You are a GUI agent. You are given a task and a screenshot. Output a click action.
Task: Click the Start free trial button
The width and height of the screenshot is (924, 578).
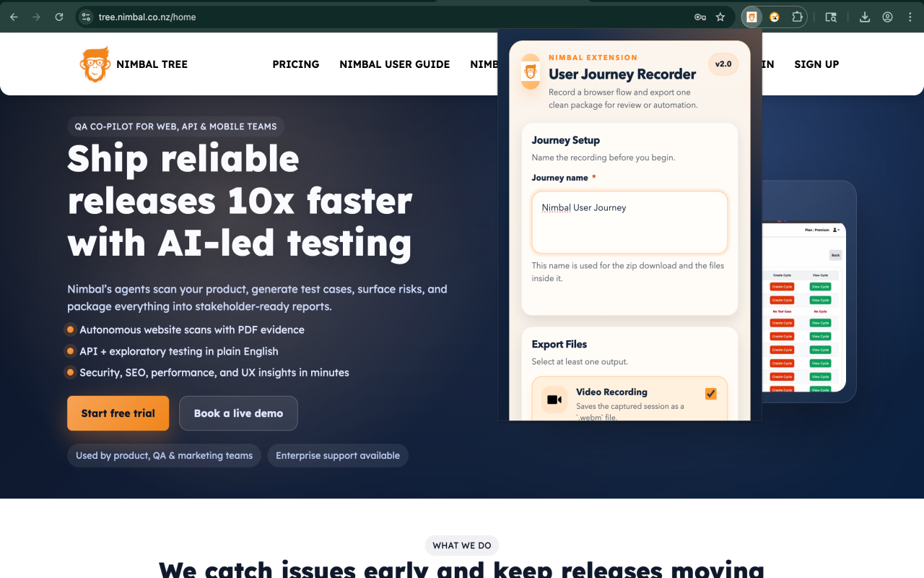118,413
